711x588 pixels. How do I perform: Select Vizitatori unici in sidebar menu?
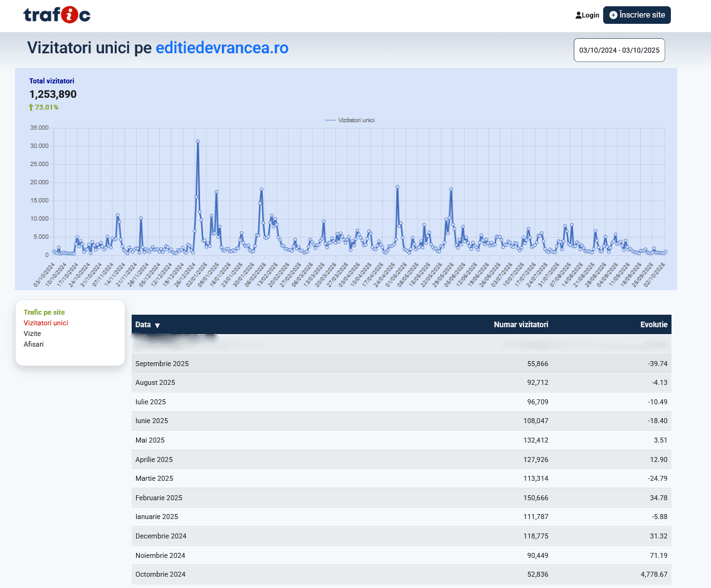[46, 323]
